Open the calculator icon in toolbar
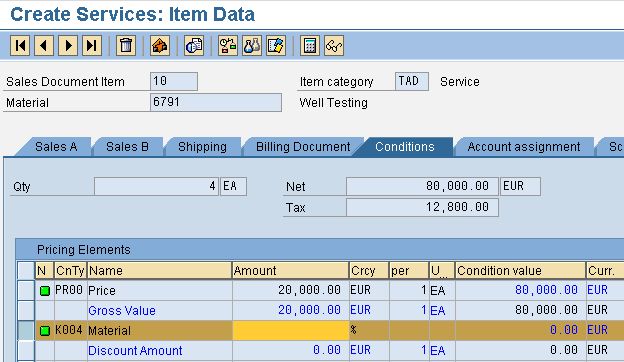The height and width of the screenshot is (362, 624). [x=310, y=46]
